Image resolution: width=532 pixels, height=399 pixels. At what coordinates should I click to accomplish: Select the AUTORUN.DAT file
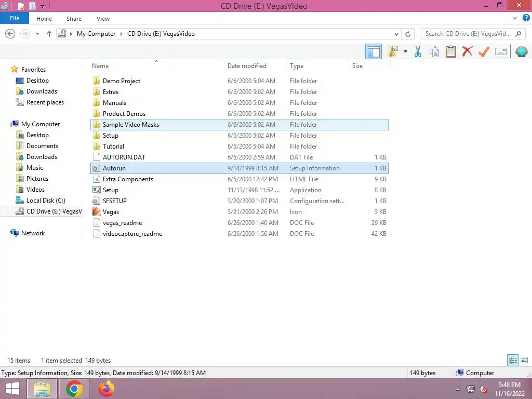(x=240, y=157)
